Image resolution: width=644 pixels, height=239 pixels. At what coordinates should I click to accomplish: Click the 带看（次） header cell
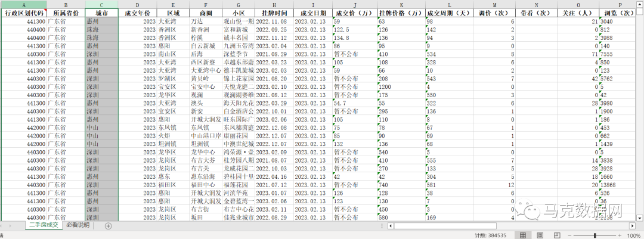pos(537,13)
